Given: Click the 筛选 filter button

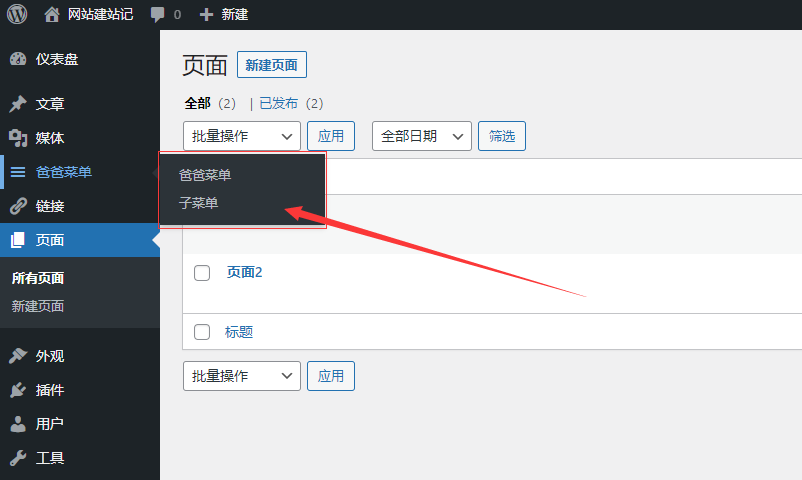Looking at the screenshot, I should tap(502, 136).
